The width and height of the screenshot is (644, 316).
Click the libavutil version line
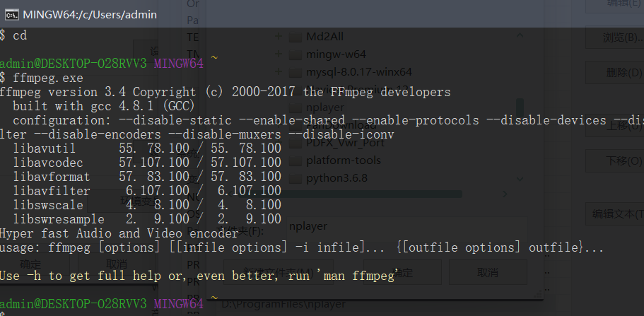click(x=147, y=148)
